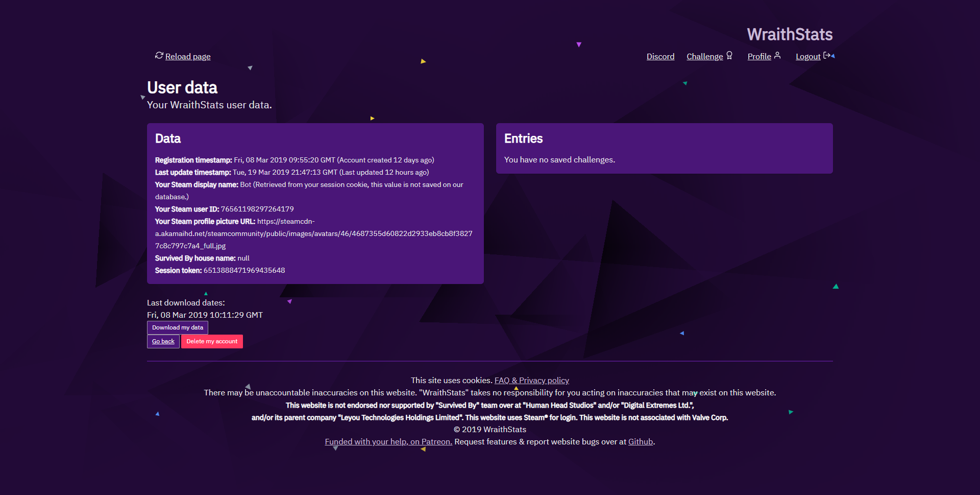Viewport: 980px width, 495px height.
Task: Open the Github bug report link
Action: (640, 441)
